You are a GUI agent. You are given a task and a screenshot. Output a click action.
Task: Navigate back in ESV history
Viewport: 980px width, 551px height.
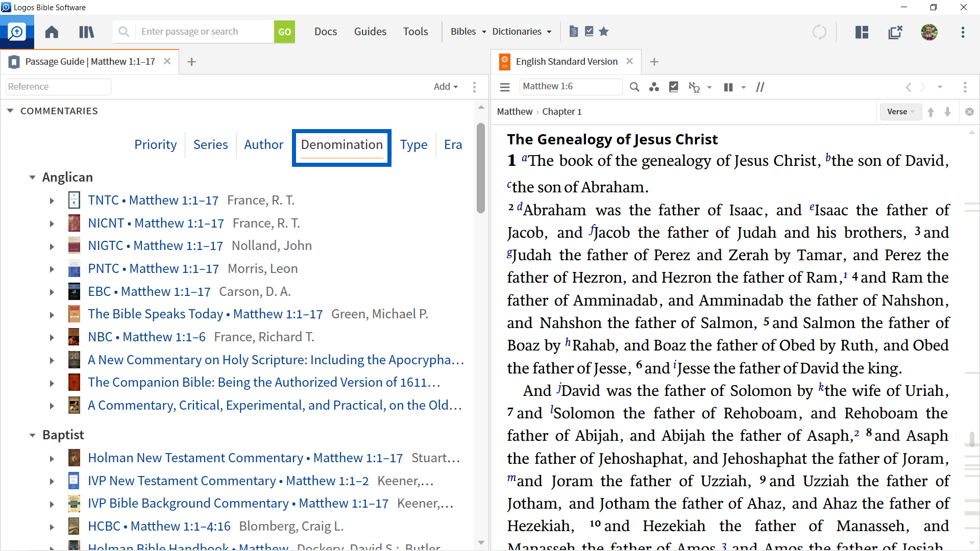pyautogui.click(x=909, y=87)
